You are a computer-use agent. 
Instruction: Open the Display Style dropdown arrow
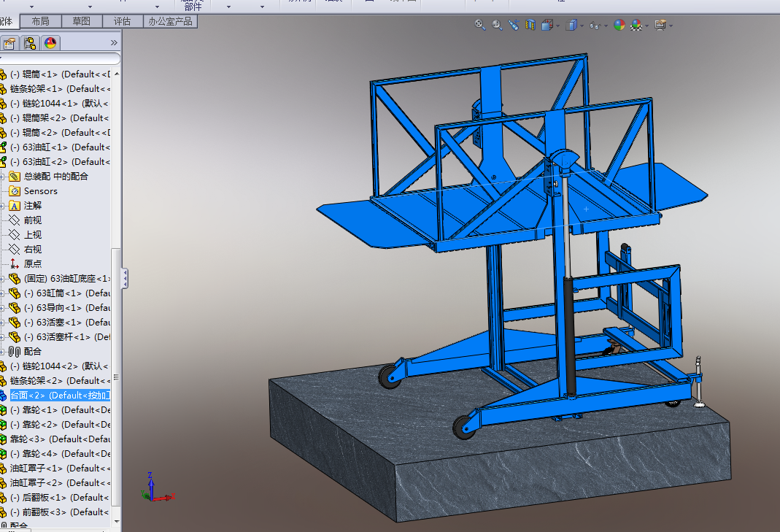pyautogui.click(x=582, y=26)
